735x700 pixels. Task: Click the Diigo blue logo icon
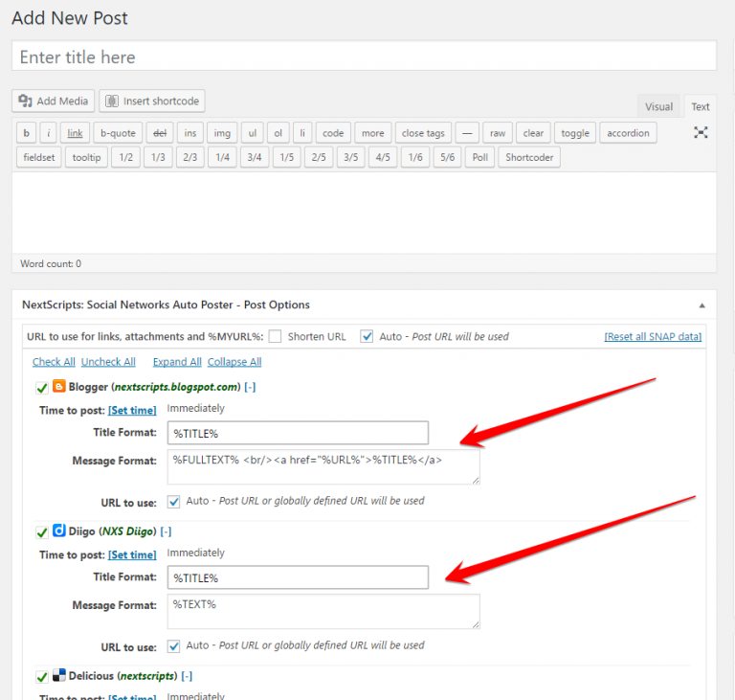(58, 531)
